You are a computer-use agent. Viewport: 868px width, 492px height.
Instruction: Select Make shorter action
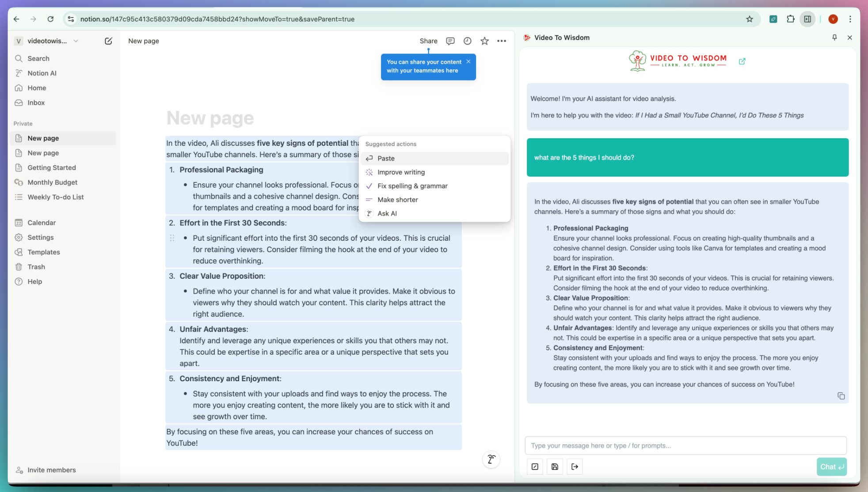click(434, 200)
